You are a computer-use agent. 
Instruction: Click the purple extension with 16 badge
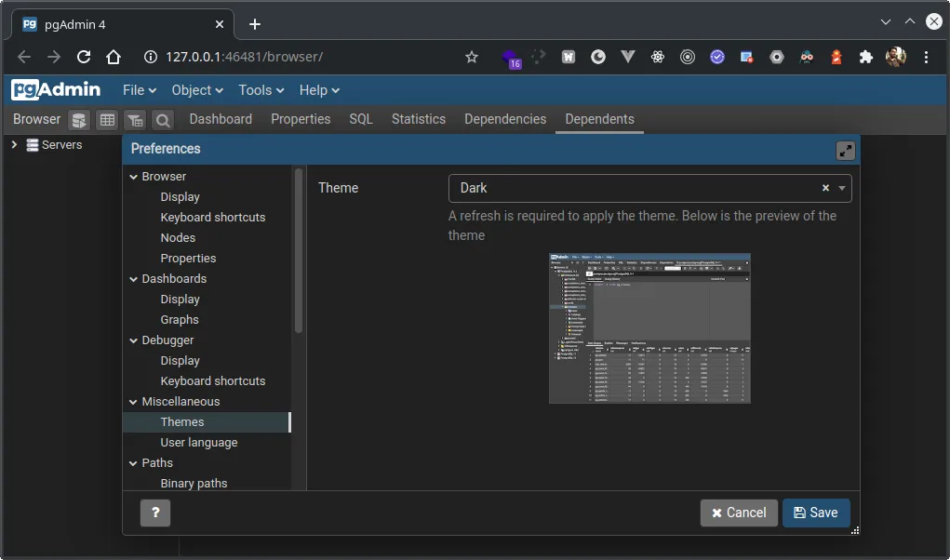511,58
